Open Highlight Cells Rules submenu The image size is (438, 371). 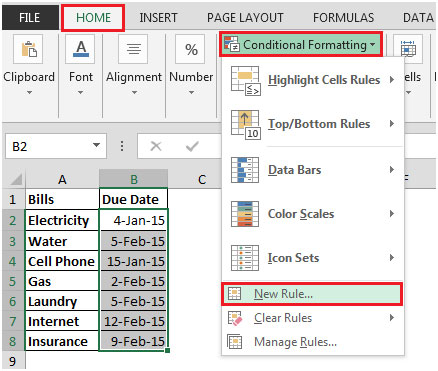point(313,80)
